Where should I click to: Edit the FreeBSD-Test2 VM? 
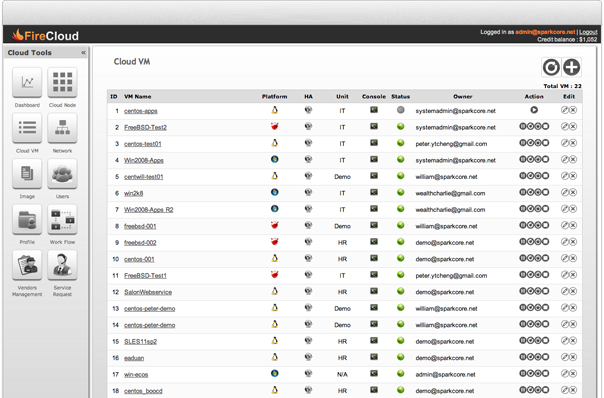(565, 126)
